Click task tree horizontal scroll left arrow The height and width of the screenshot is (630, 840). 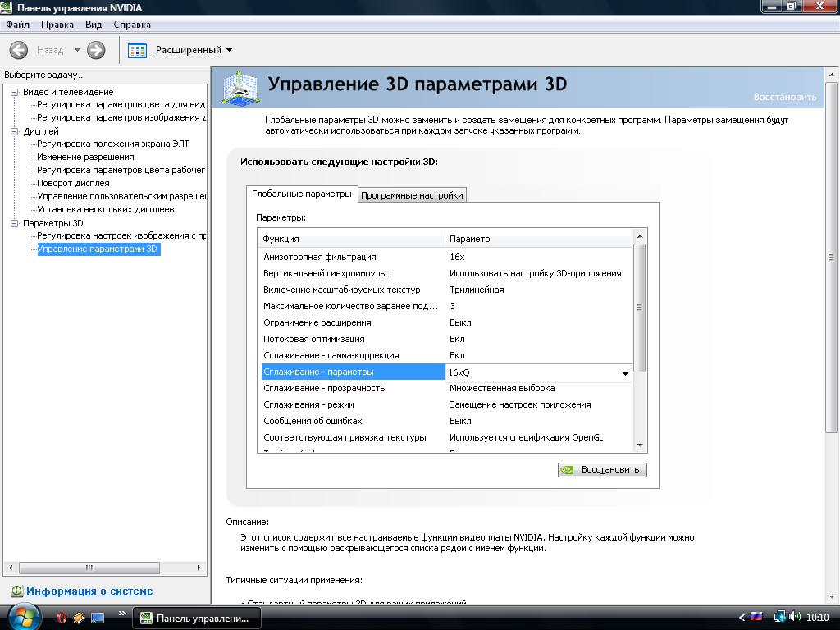(11, 568)
